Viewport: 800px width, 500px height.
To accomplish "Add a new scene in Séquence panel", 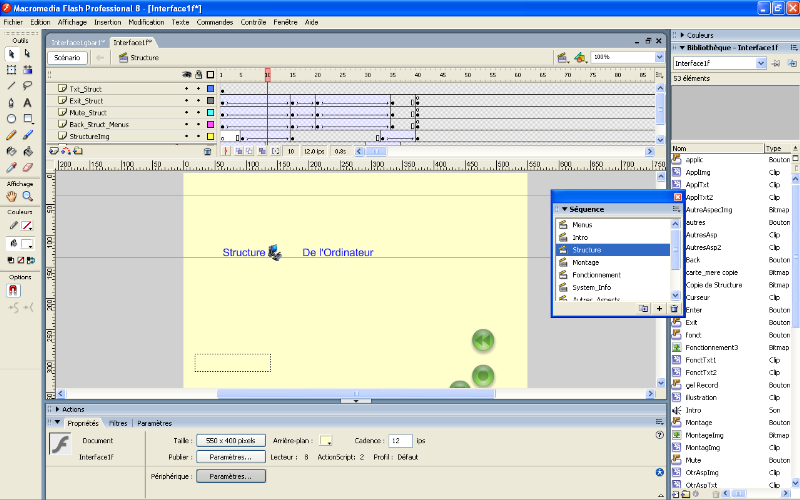I will 659,309.
